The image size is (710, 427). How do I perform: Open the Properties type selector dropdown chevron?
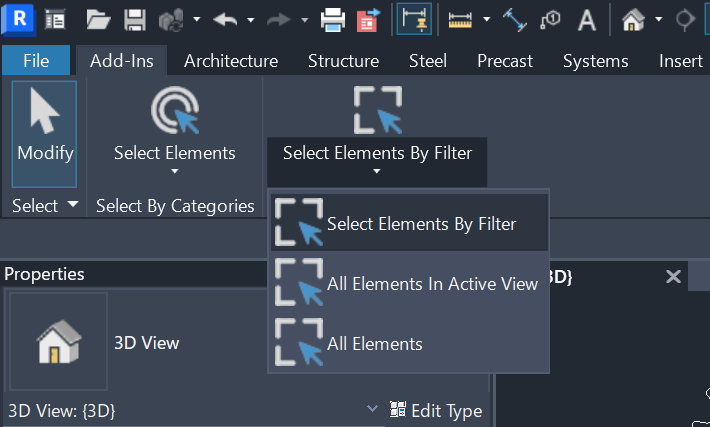[x=372, y=408]
